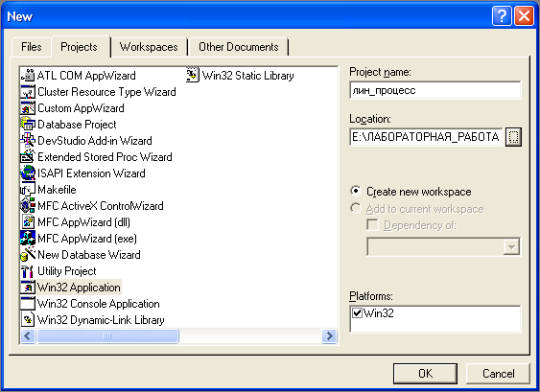Click the project list right scroll arrow
The image size is (540, 392).
tap(329, 335)
